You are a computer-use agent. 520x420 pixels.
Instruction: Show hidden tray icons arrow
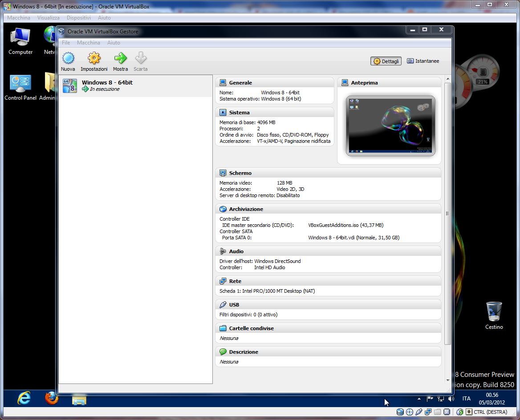tap(419, 399)
